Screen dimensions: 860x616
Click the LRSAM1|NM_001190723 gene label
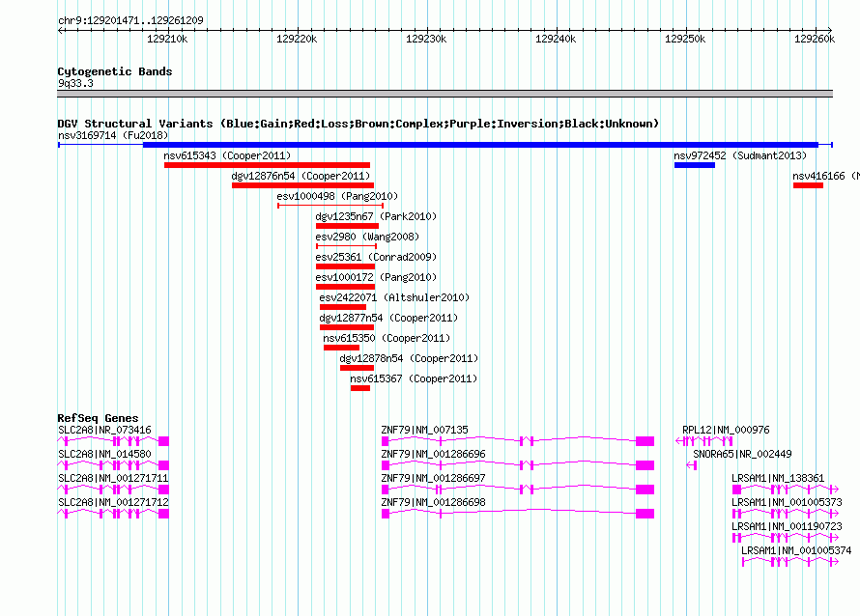pos(788,526)
